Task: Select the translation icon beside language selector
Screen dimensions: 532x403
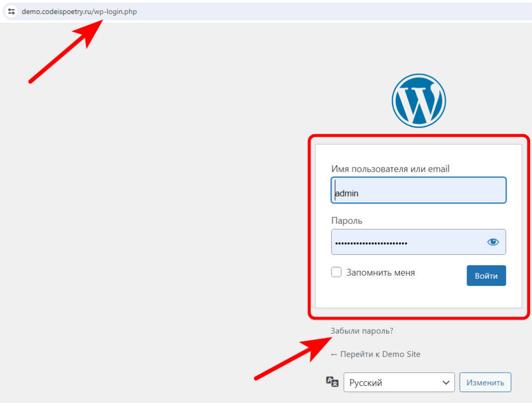Action: pos(332,382)
